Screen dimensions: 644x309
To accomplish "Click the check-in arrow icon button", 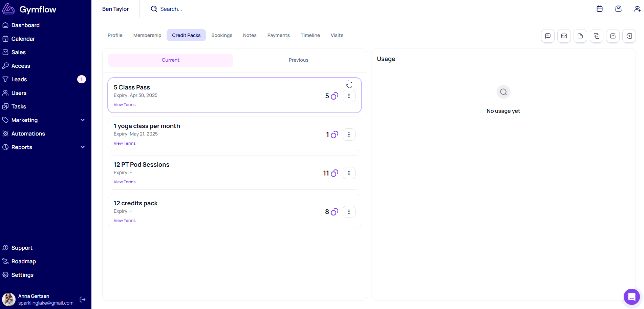I will (629, 36).
